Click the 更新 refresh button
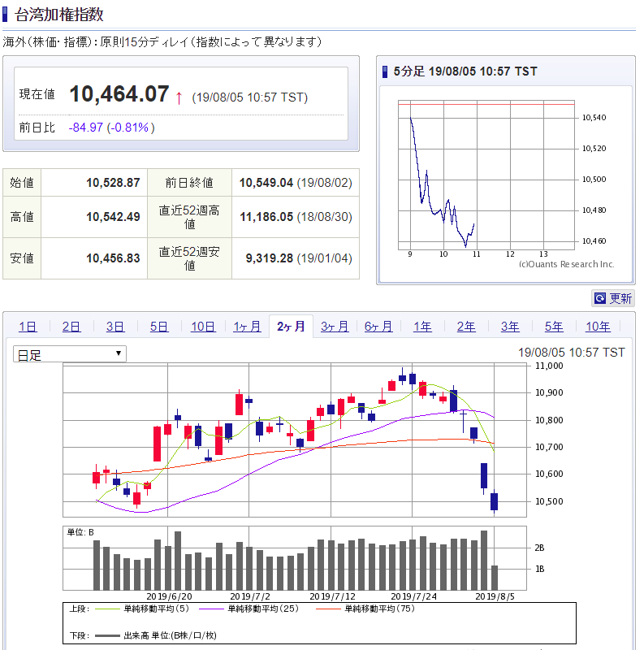This screenshot has width=644, height=650. coord(613,298)
